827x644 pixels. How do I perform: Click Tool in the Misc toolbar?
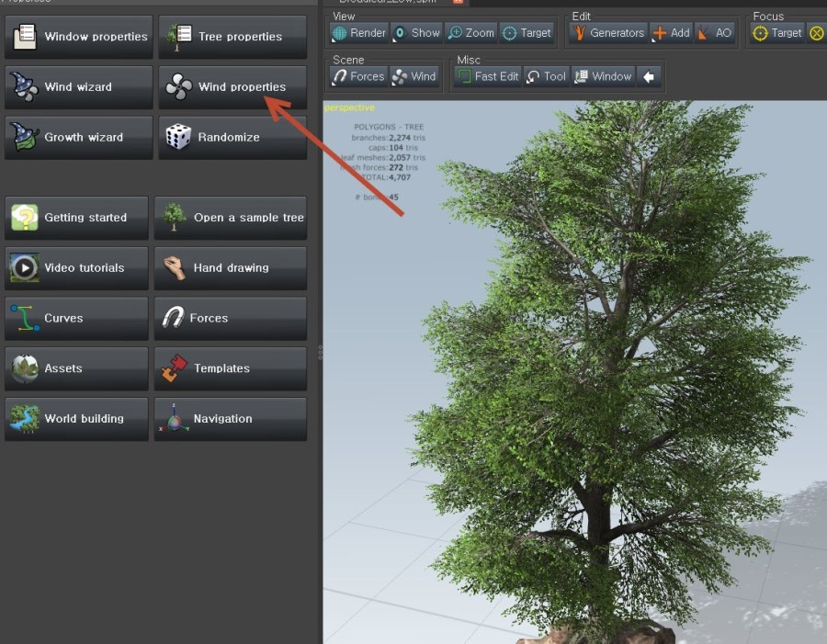point(547,76)
